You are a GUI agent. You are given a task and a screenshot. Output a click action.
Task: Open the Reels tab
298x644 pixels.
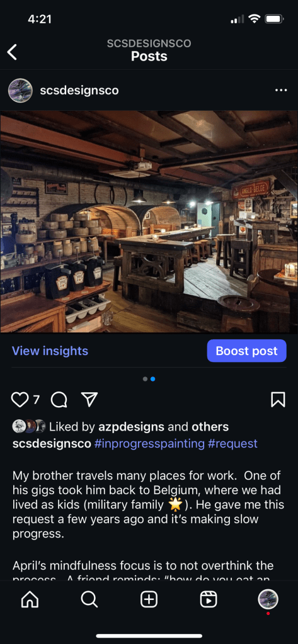point(209,600)
